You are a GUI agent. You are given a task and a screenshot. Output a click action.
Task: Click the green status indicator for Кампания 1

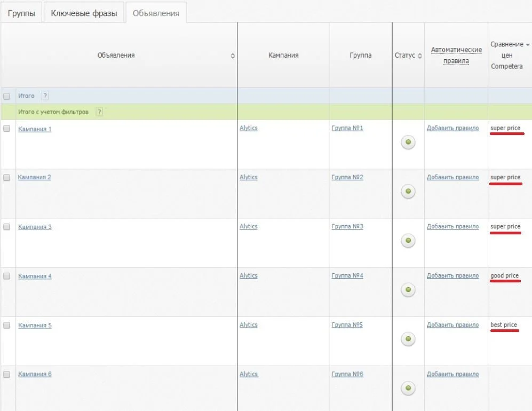coord(408,142)
